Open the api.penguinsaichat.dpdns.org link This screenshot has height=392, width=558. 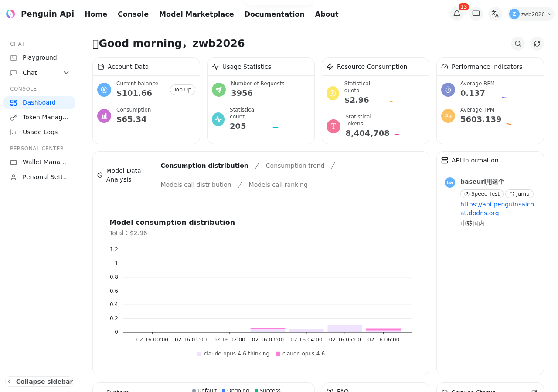point(497,209)
